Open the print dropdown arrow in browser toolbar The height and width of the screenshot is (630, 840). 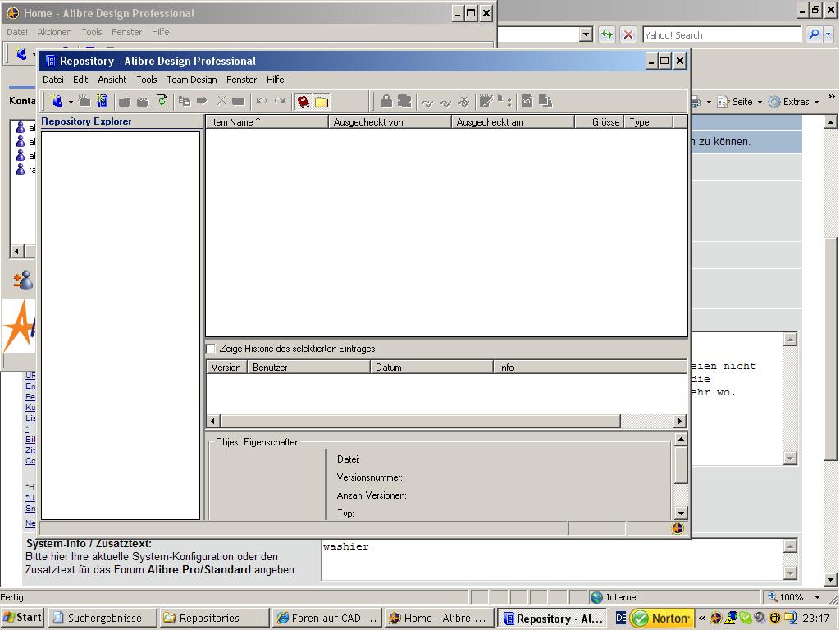click(x=709, y=102)
